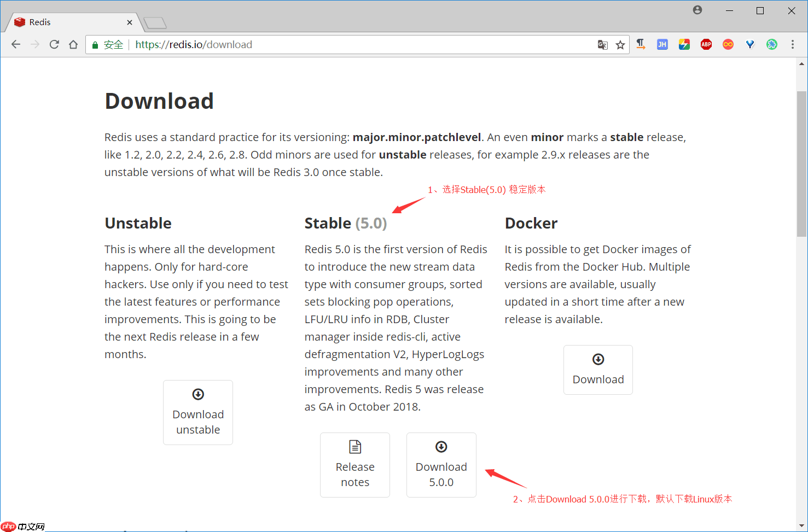Open the Release notes button
This screenshot has height=532, width=808.
pos(355,465)
